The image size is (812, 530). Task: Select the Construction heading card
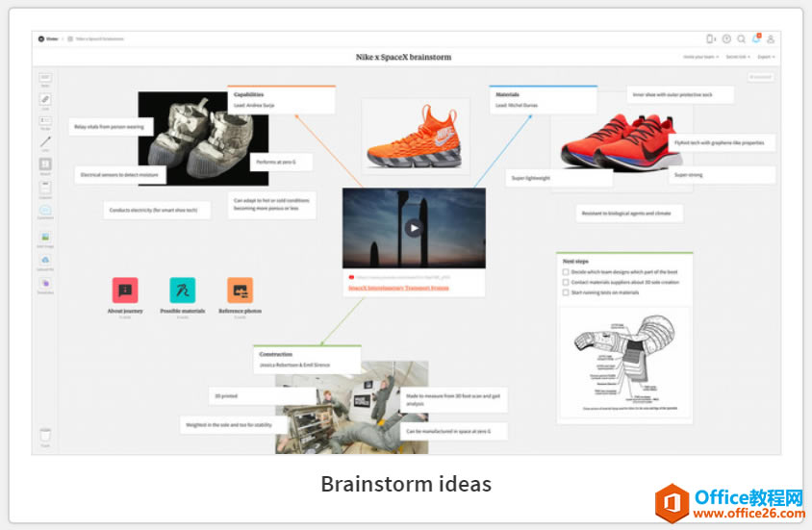307,359
